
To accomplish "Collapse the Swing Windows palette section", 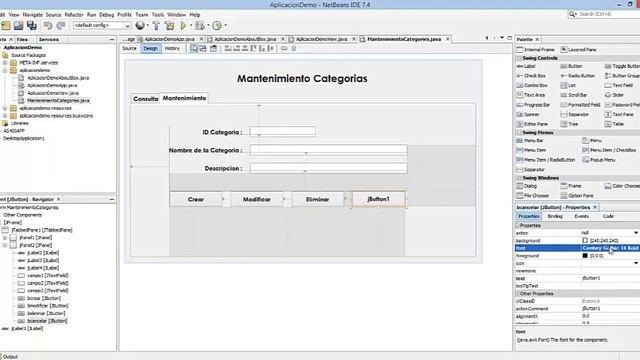I will tap(519, 178).
